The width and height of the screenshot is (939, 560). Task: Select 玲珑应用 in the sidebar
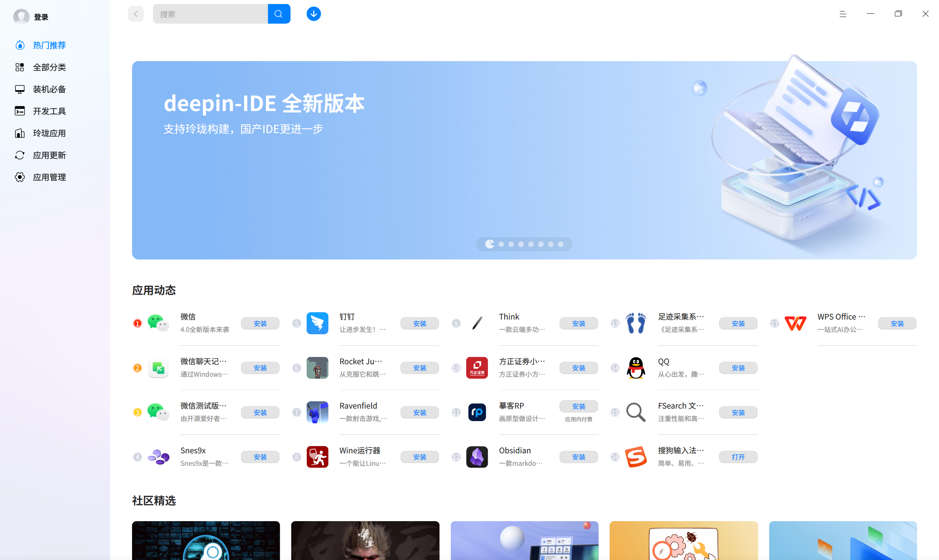(x=50, y=133)
